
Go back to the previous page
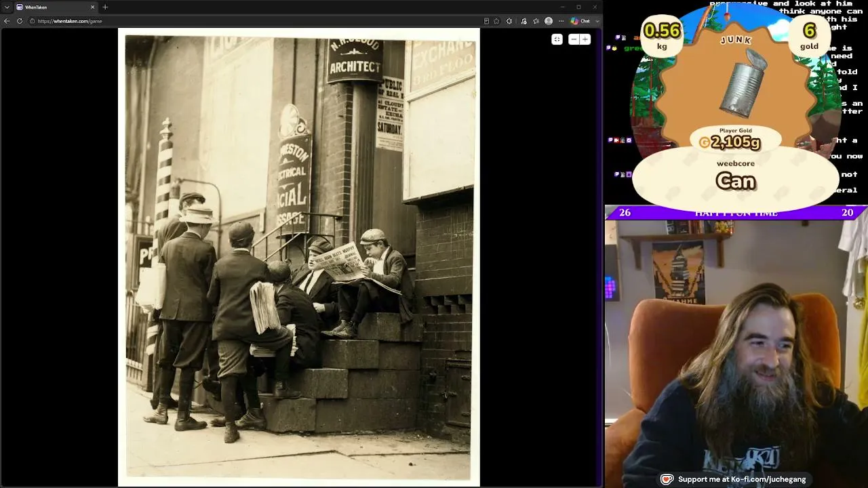point(7,21)
